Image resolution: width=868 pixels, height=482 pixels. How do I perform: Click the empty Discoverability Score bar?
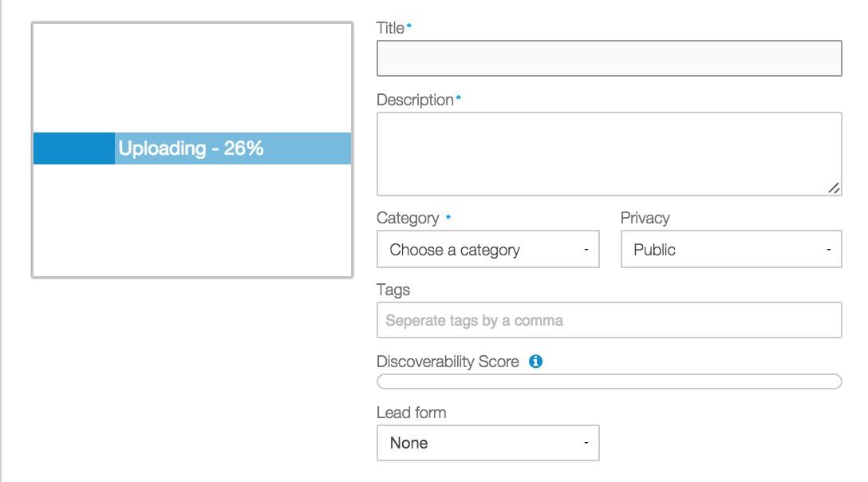click(610, 381)
